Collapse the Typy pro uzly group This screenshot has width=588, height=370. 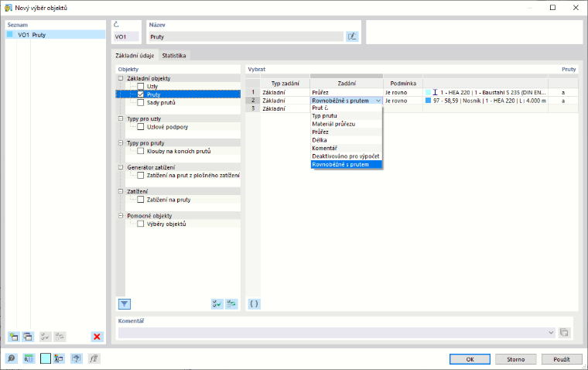point(121,118)
